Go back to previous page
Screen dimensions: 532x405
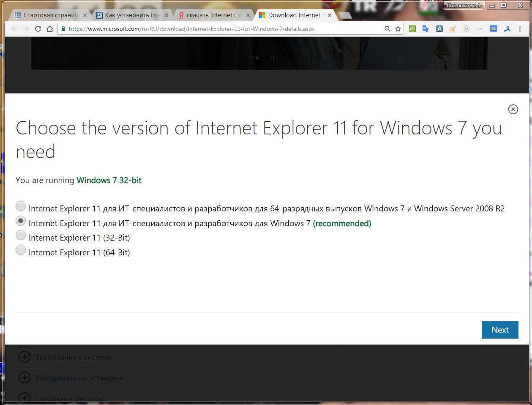[15, 29]
